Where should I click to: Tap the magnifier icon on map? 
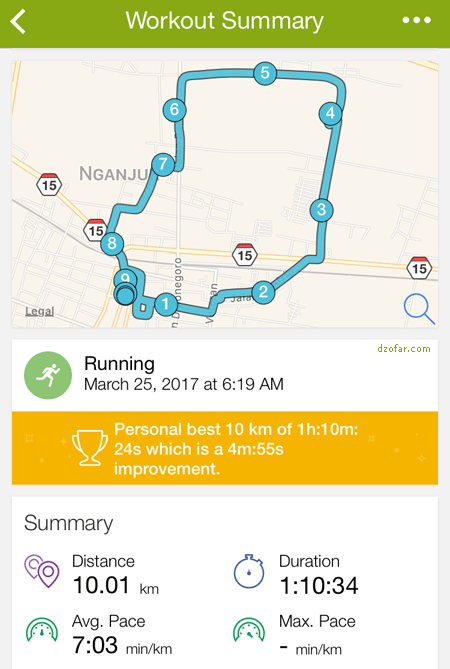[419, 308]
